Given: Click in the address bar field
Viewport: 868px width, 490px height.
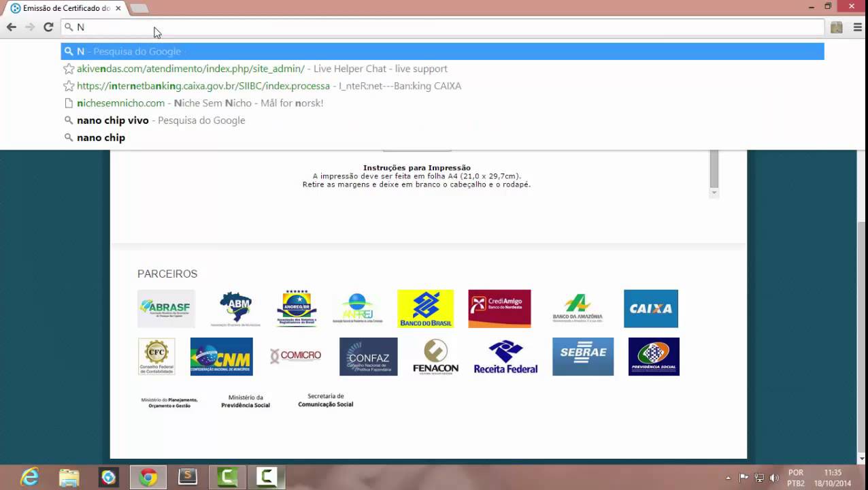Looking at the screenshot, I should coord(442,27).
